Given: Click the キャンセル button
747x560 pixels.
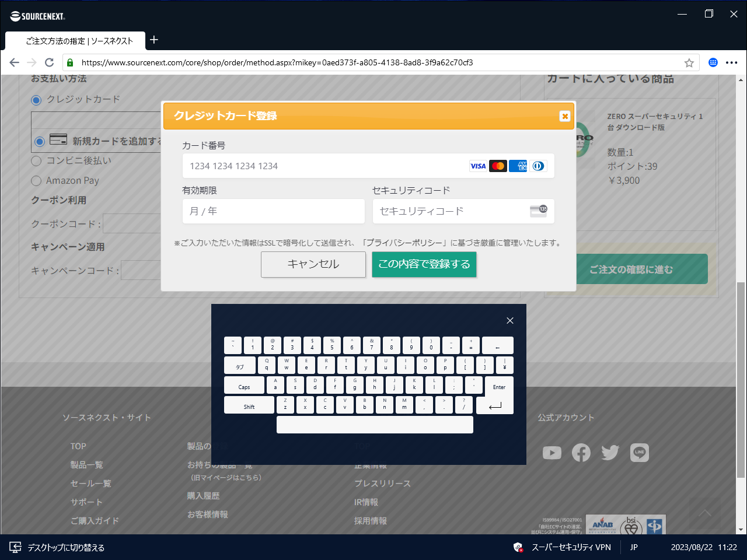Looking at the screenshot, I should [313, 264].
